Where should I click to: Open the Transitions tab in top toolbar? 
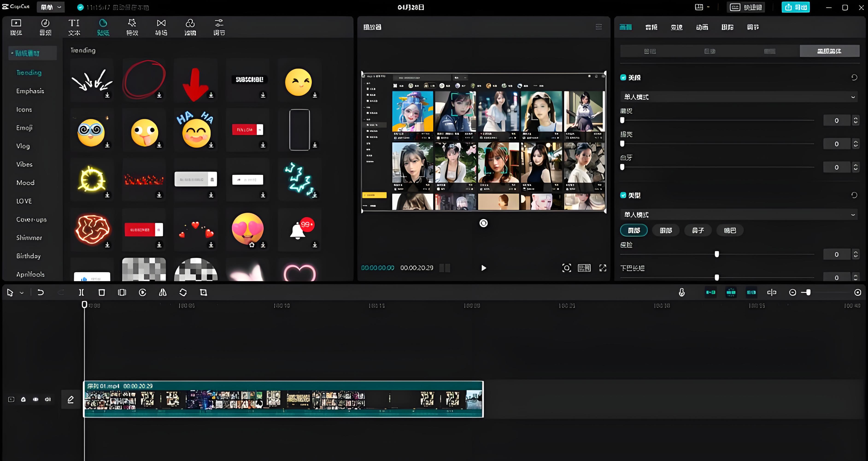click(x=161, y=27)
